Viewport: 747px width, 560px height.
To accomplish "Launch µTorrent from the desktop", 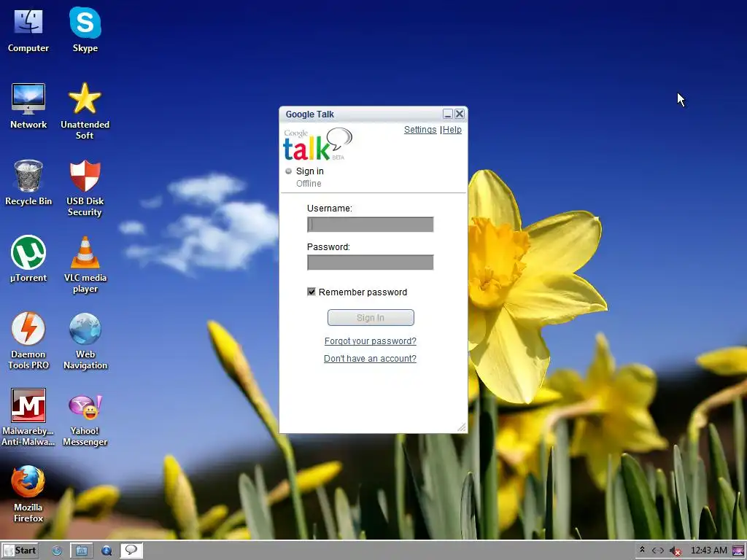I will click(28, 259).
